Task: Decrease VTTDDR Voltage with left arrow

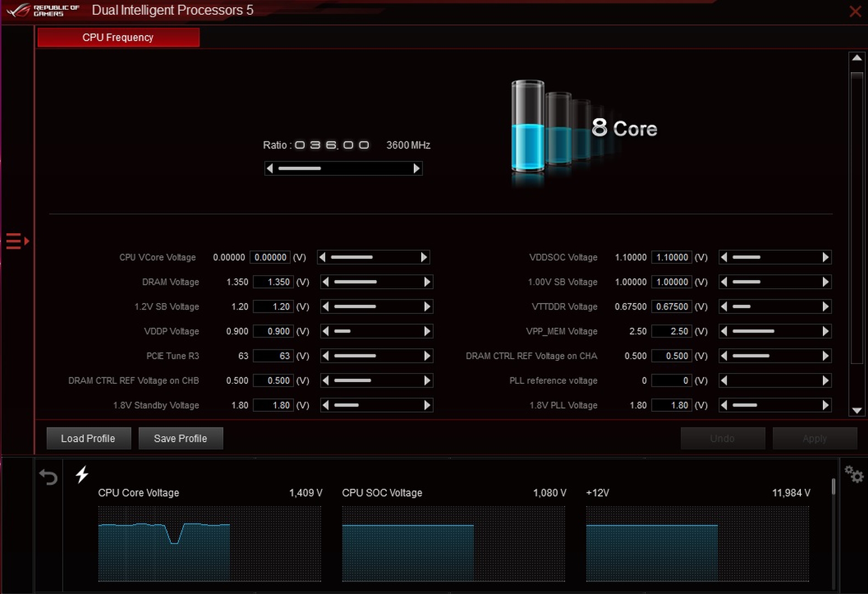Action: tap(724, 306)
